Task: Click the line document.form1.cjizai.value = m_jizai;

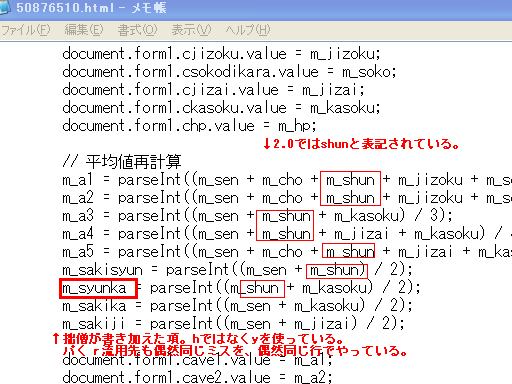Action: click(x=213, y=90)
